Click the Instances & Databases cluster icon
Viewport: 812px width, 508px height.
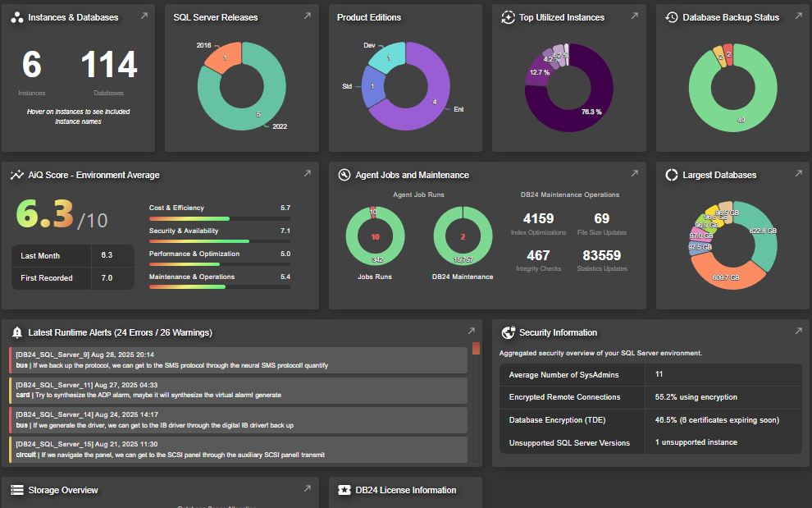point(17,17)
